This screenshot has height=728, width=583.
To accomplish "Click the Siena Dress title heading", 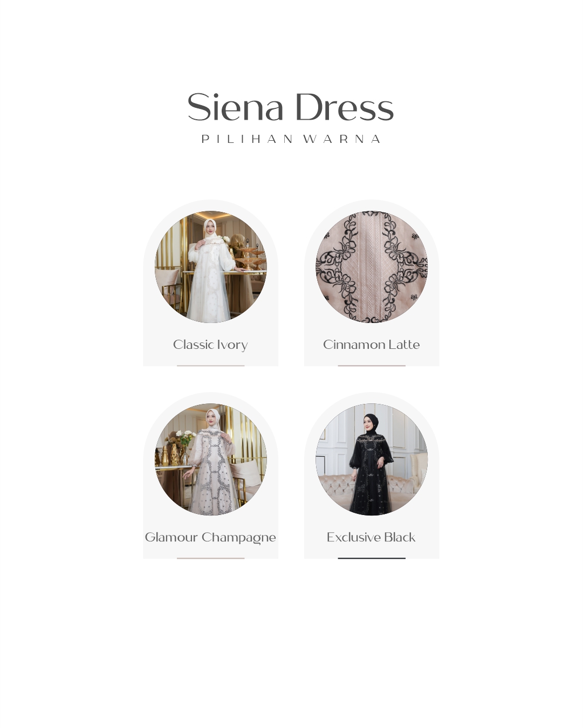I will point(290,107).
